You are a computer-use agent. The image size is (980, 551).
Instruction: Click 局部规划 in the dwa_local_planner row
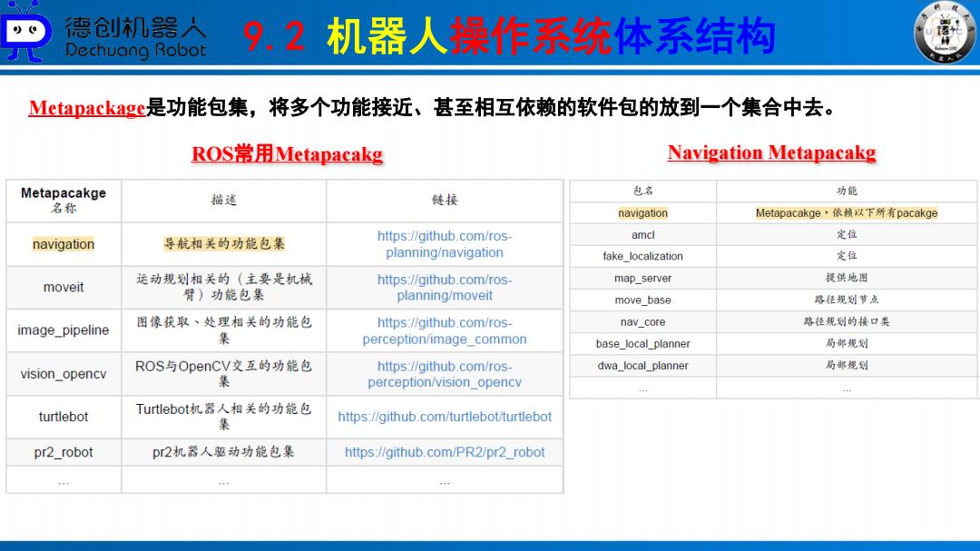click(x=847, y=365)
